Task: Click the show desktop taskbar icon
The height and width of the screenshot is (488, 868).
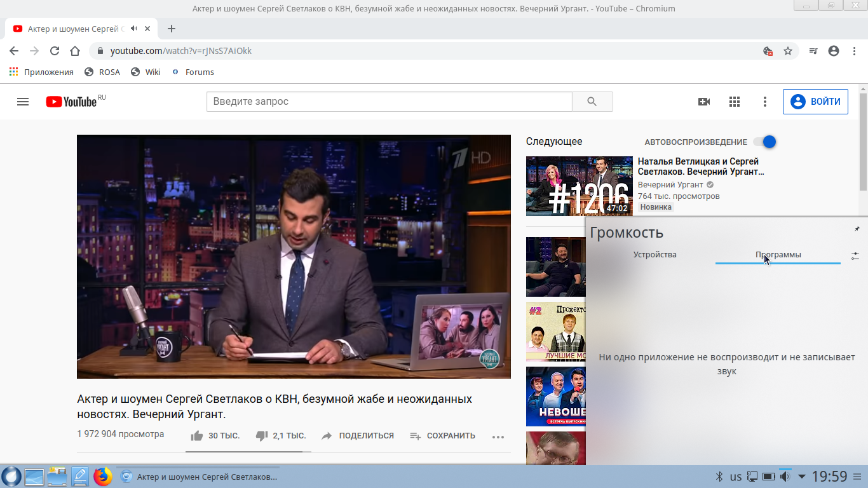Action: tap(34, 477)
